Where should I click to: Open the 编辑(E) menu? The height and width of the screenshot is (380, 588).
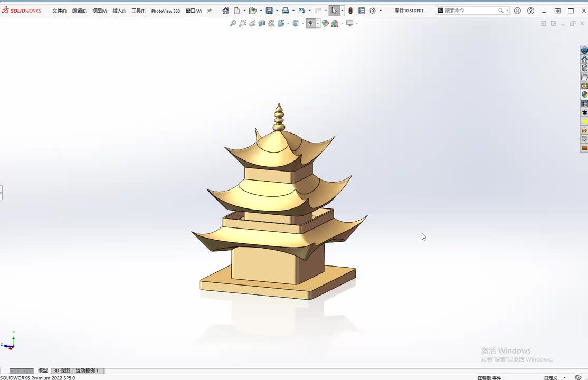click(80, 11)
